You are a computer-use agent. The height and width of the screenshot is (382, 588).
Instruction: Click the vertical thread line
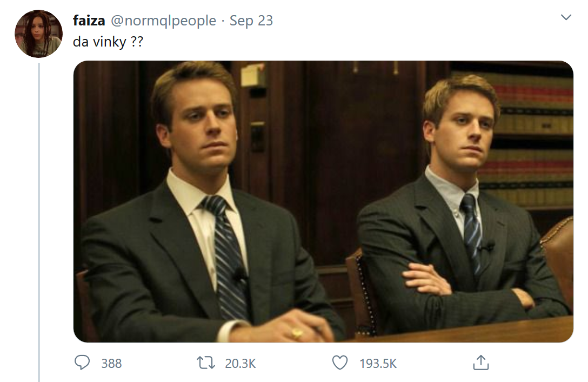(x=39, y=222)
